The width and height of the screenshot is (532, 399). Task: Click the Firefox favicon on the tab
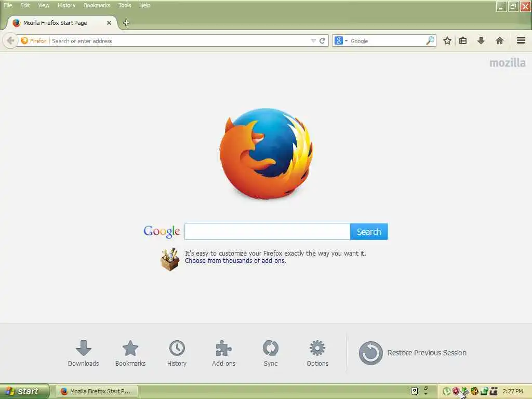click(x=16, y=23)
